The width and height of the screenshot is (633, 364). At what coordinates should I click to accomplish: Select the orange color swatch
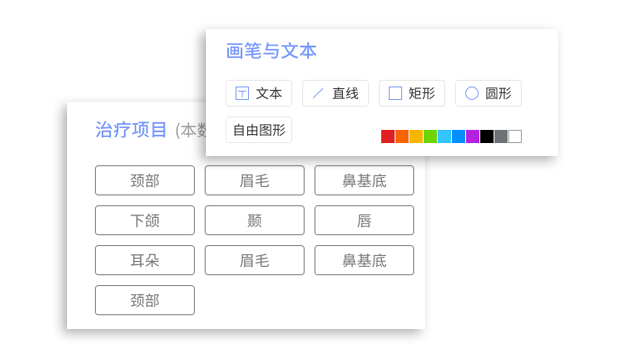(x=402, y=136)
